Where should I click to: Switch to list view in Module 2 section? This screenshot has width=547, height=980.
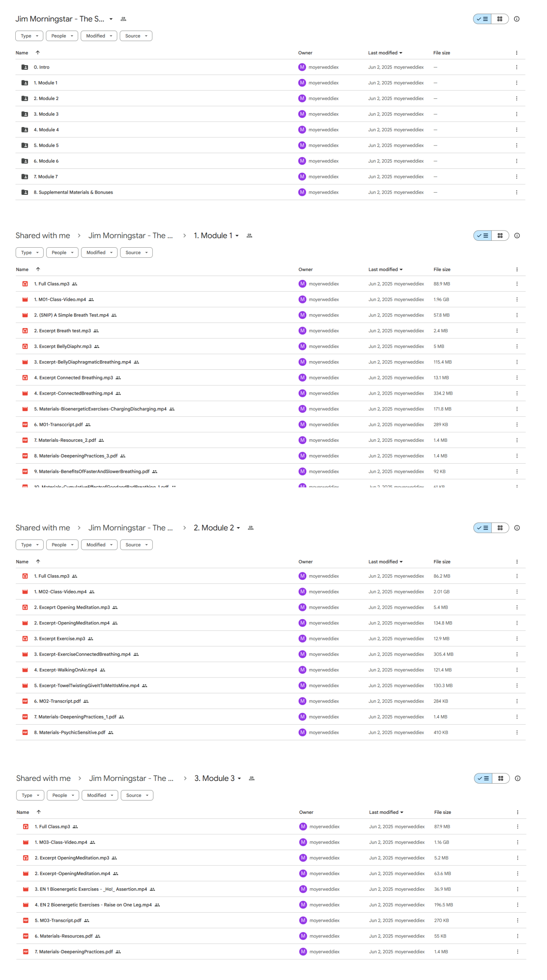(482, 528)
